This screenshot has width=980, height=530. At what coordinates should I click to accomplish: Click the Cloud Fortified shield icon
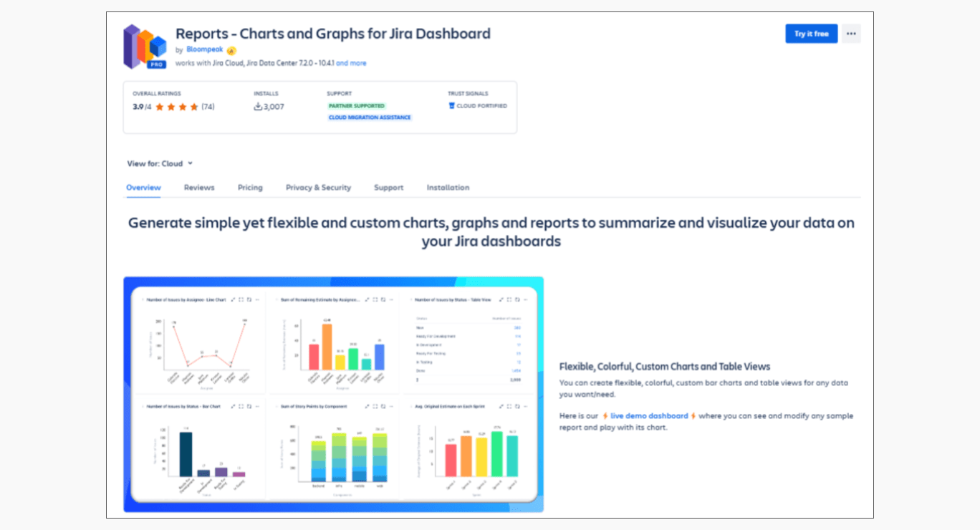point(451,106)
